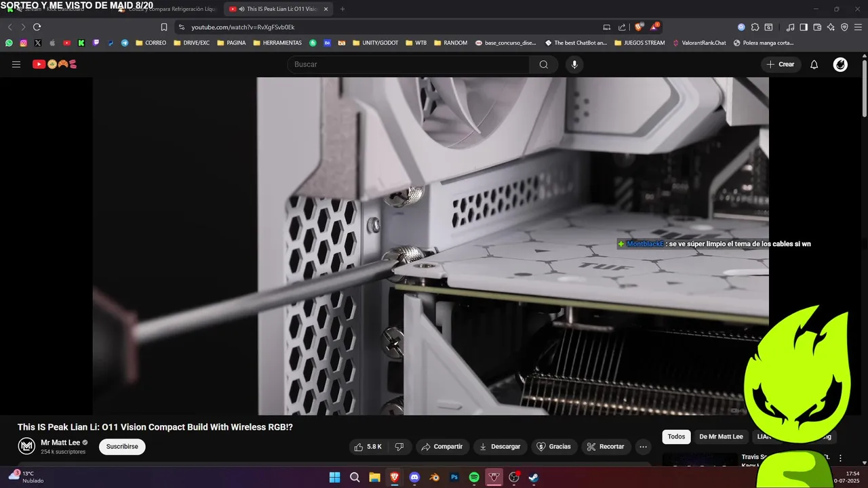The width and height of the screenshot is (868, 488).
Task: Open the JUEGOS STREAM bookmarks folder
Action: tap(639, 43)
